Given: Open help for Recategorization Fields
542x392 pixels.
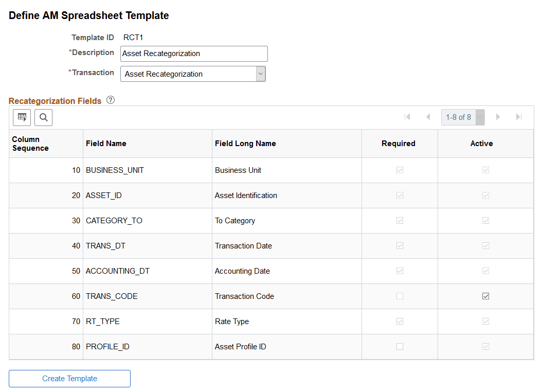Looking at the screenshot, I should click(111, 100).
